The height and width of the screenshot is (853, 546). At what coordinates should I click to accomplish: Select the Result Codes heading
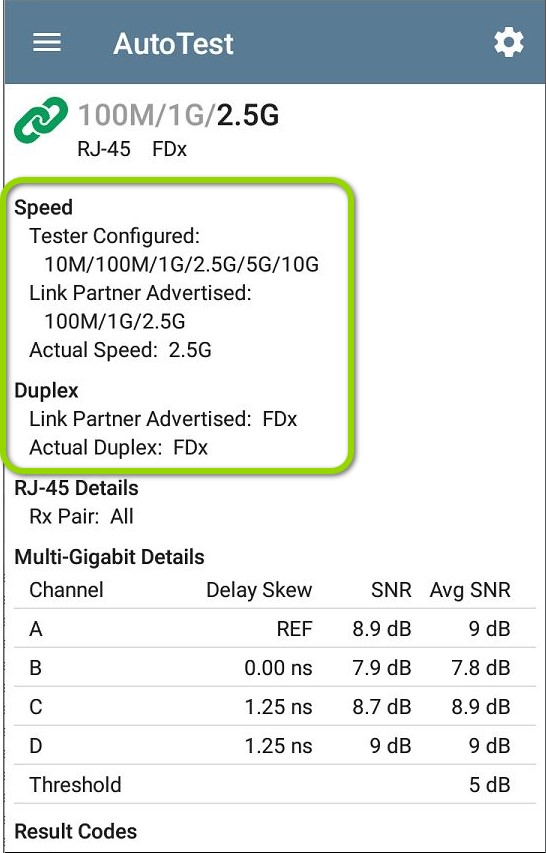[x=76, y=831]
